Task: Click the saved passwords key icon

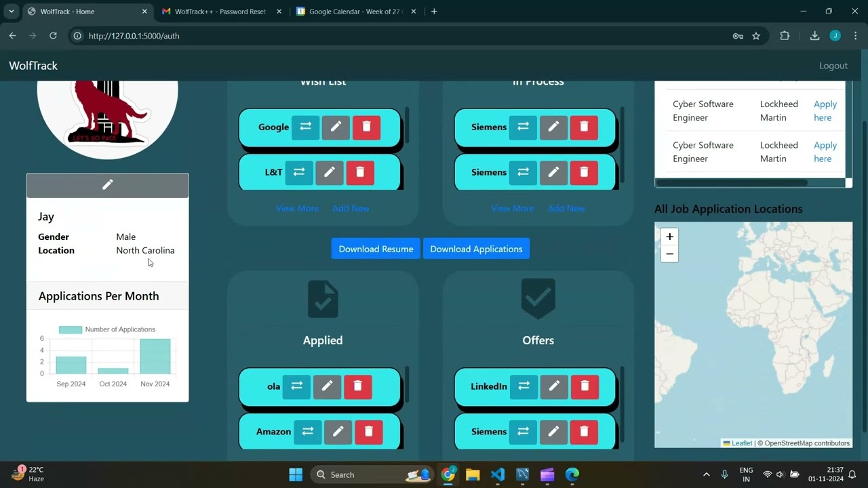Action: click(738, 36)
